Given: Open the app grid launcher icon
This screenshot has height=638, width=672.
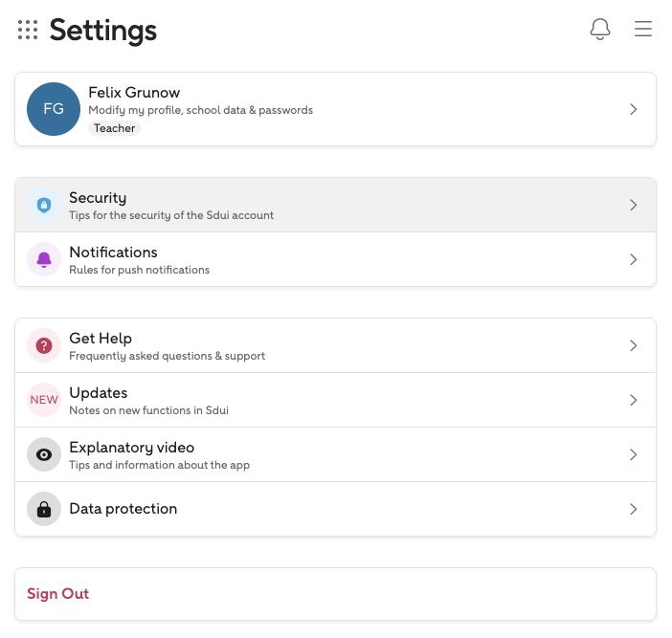Looking at the screenshot, I should [28, 31].
